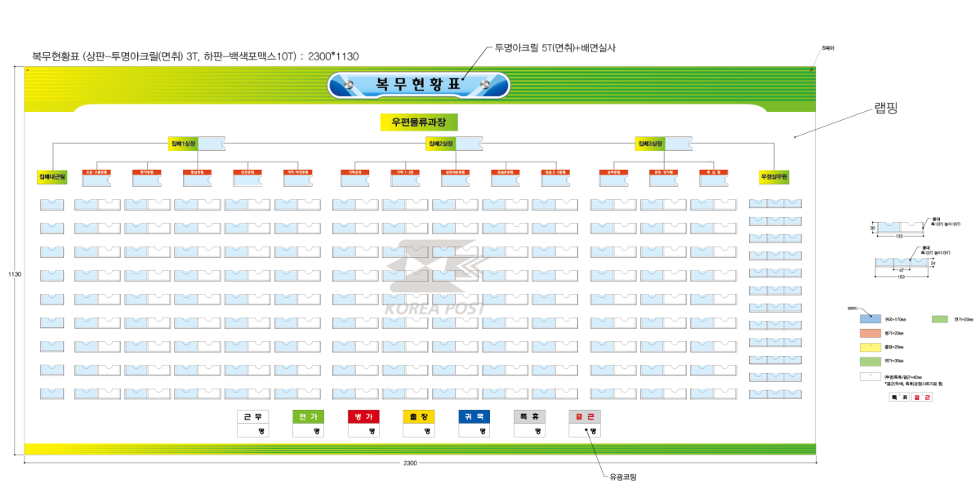The height and width of the screenshot is (493, 980).
Task: Click the small red 결근 sample tag in side legend
Action: (922, 397)
